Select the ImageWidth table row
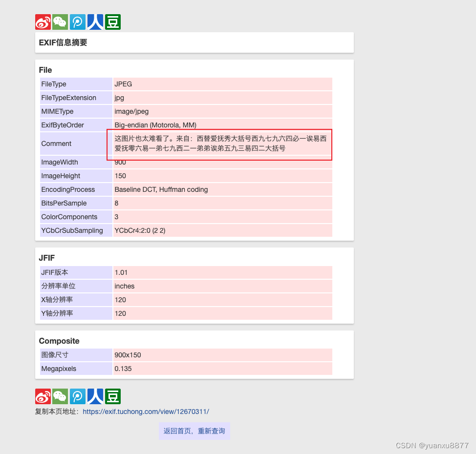 pos(186,162)
